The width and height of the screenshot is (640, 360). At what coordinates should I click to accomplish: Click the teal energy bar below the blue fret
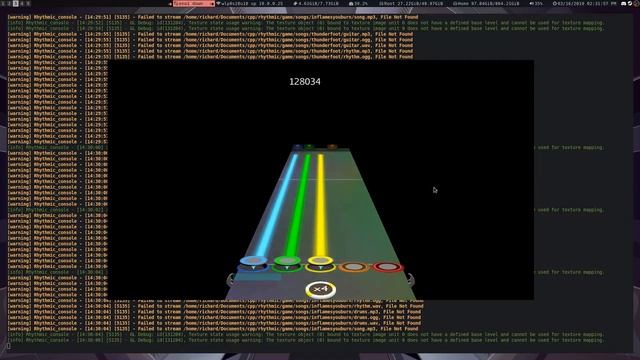(258, 277)
